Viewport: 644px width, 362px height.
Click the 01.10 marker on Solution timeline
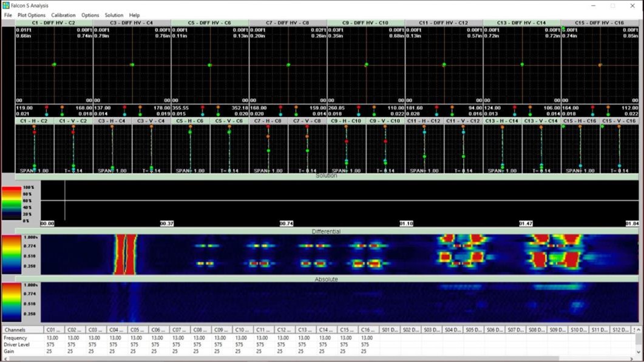(x=406, y=224)
